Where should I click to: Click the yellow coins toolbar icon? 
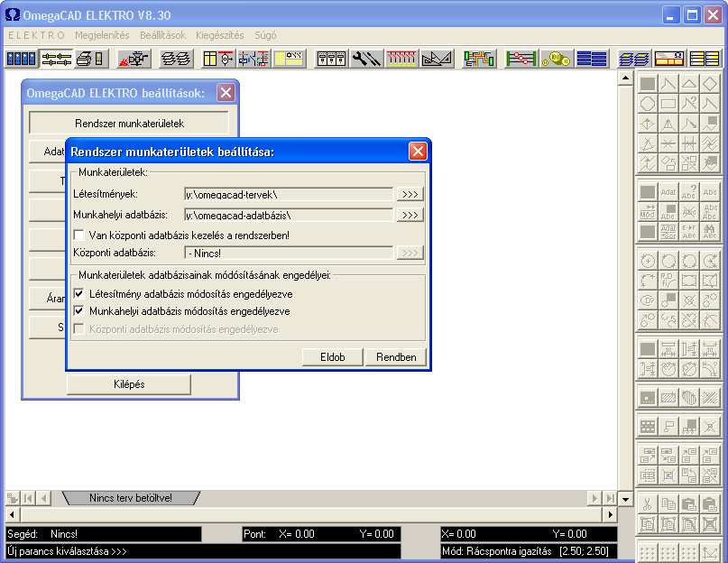[x=556, y=59]
